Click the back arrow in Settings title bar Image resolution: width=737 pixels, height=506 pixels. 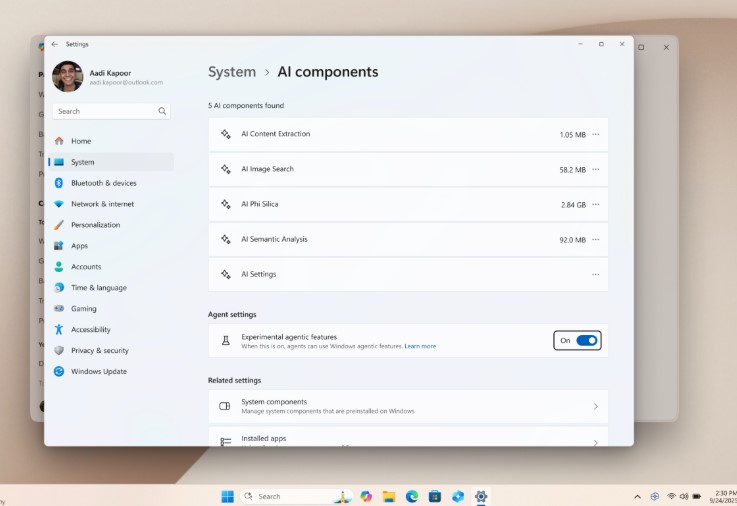pos(54,44)
